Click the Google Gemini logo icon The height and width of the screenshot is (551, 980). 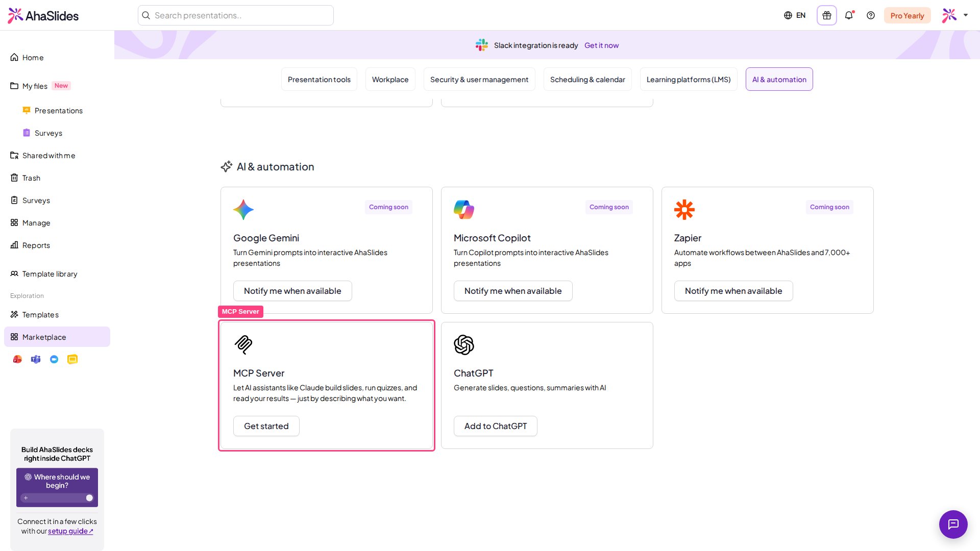(243, 210)
